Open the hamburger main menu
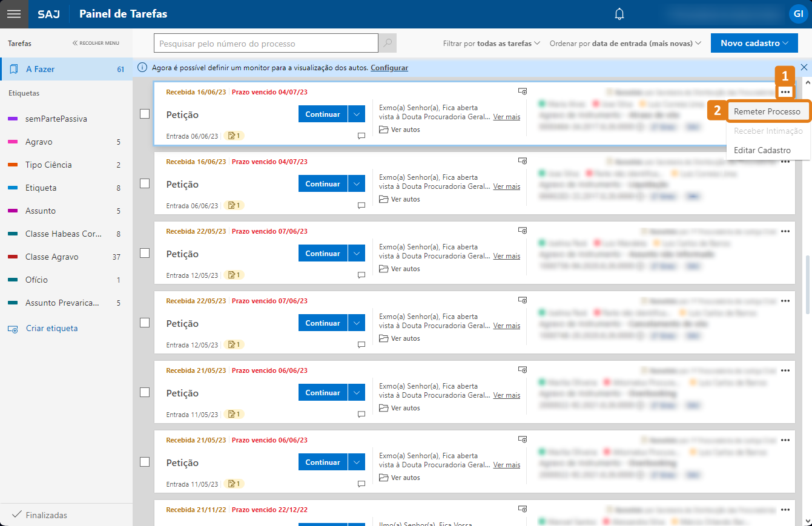Screen dimensions: 812x526 pyautogui.click(x=14, y=14)
